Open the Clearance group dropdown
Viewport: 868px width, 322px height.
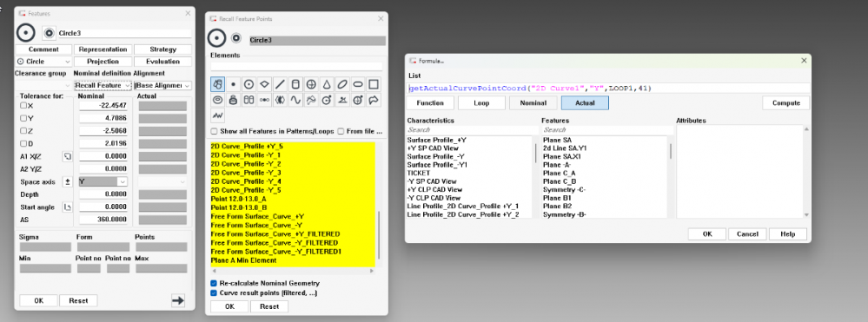coord(43,85)
